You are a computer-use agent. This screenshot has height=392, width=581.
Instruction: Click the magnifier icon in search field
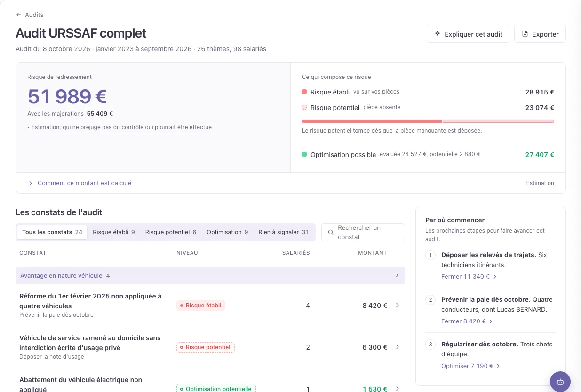pyautogui.click(x=331, y=232)
